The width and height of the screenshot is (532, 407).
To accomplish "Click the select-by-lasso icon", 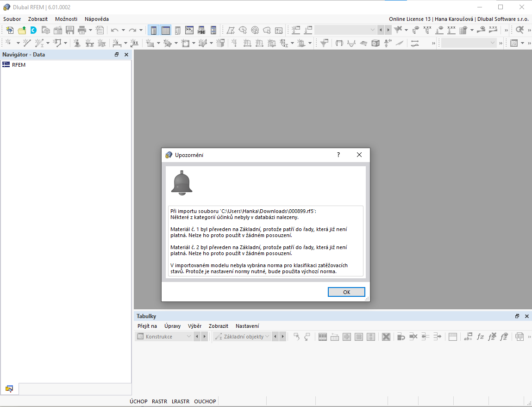I will click(267, 30).
